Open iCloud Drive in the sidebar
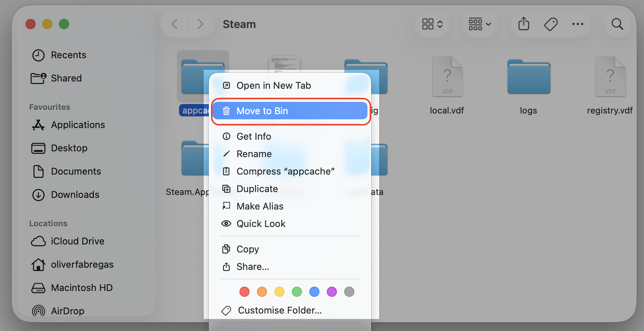Screen dimensions: 644x331 [68, 241]
